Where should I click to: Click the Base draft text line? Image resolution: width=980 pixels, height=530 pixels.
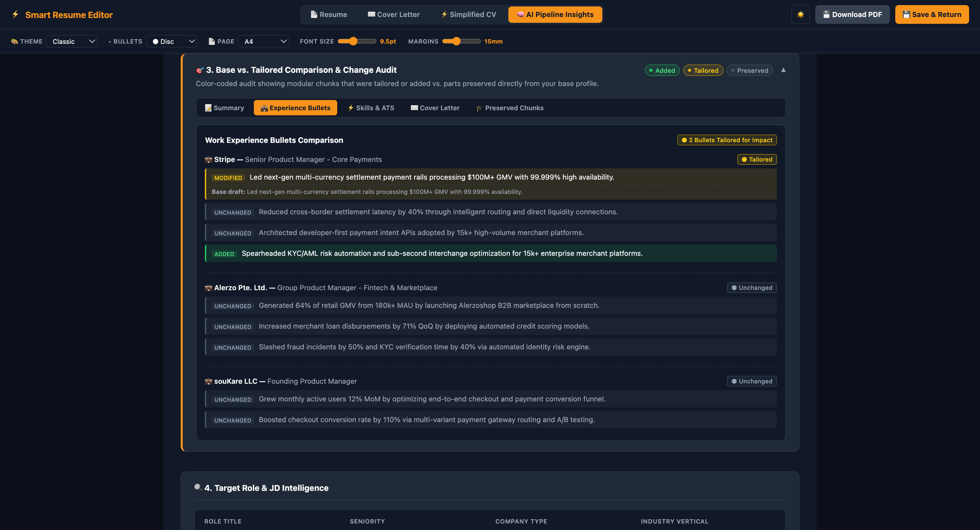pos(367,192)
